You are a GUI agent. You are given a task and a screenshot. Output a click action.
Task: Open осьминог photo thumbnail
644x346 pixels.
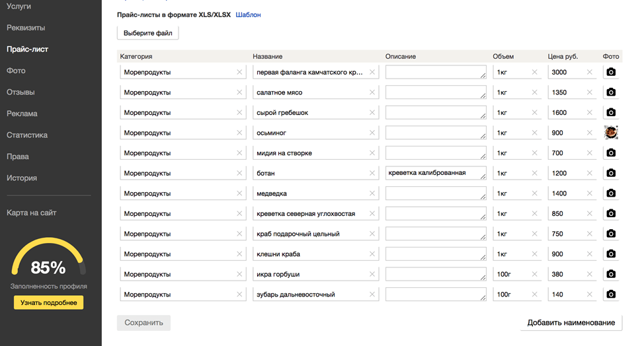pyautogui.click(x=611, y=133)
